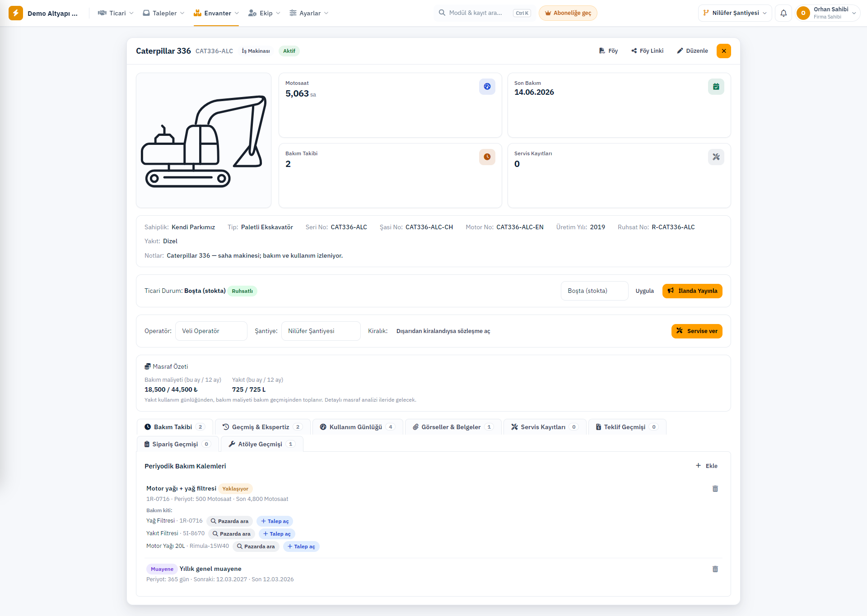Select the Teklif Geçmişi tab
The width and height of the screenshot is (867, 616).
pos(627,427)
